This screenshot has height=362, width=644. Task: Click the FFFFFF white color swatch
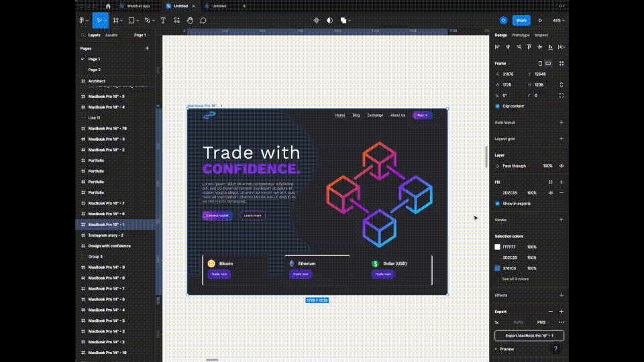click(497, 247)
